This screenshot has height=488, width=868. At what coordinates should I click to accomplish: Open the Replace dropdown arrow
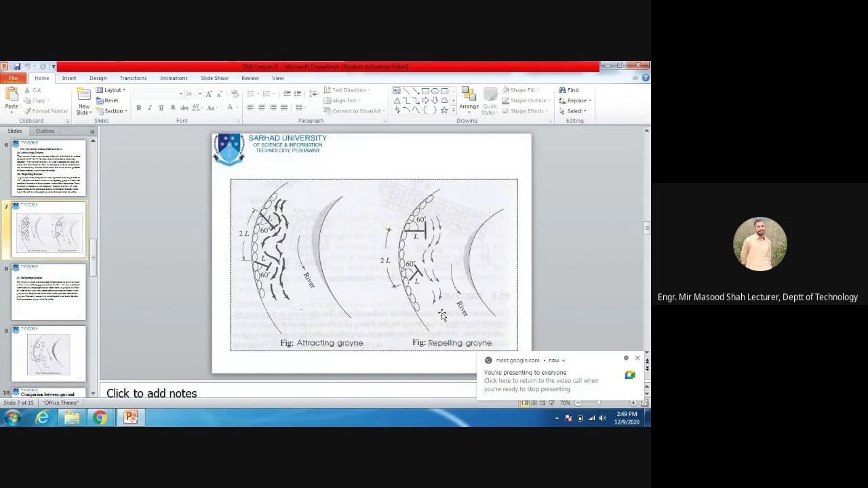coord(590,100)
